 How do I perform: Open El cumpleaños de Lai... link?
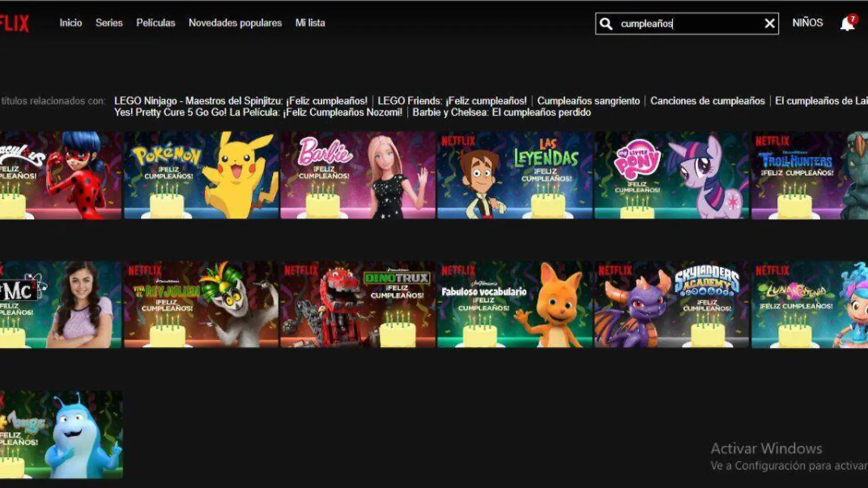(x=821, y=101)
